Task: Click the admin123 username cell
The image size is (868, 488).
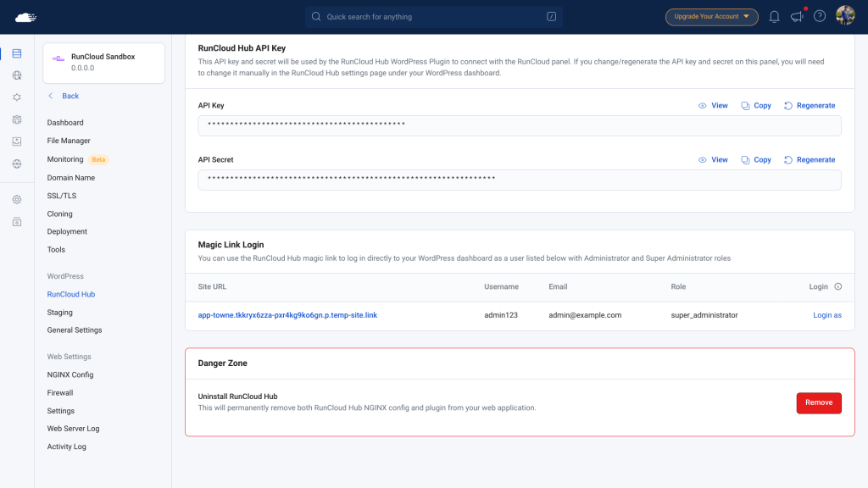Action: pos(501,315)
